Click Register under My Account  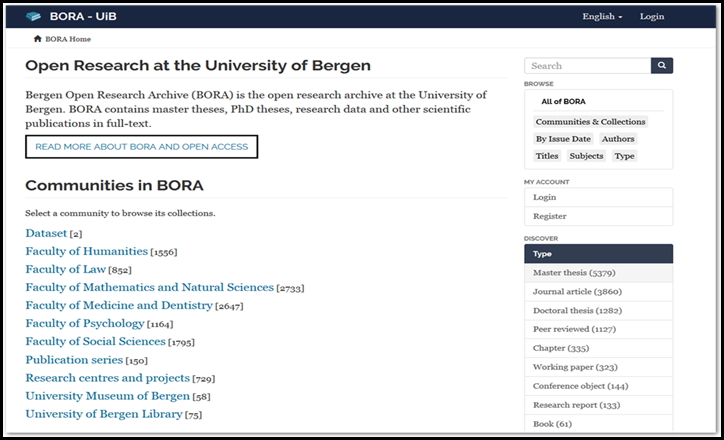598,216
